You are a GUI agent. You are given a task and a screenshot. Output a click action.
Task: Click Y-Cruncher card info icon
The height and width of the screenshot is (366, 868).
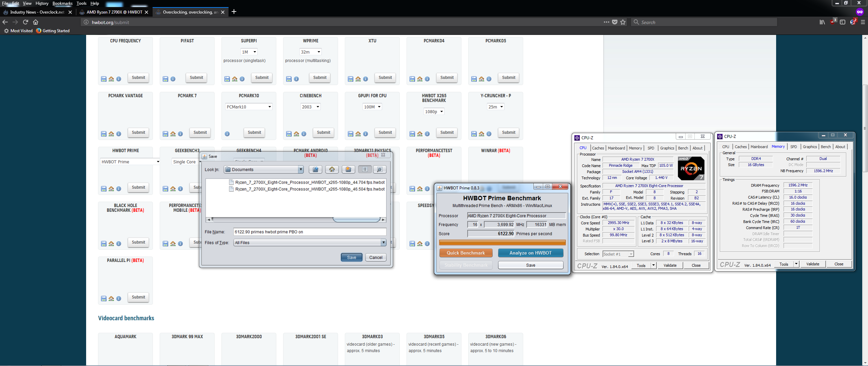(x=489, y=134)
